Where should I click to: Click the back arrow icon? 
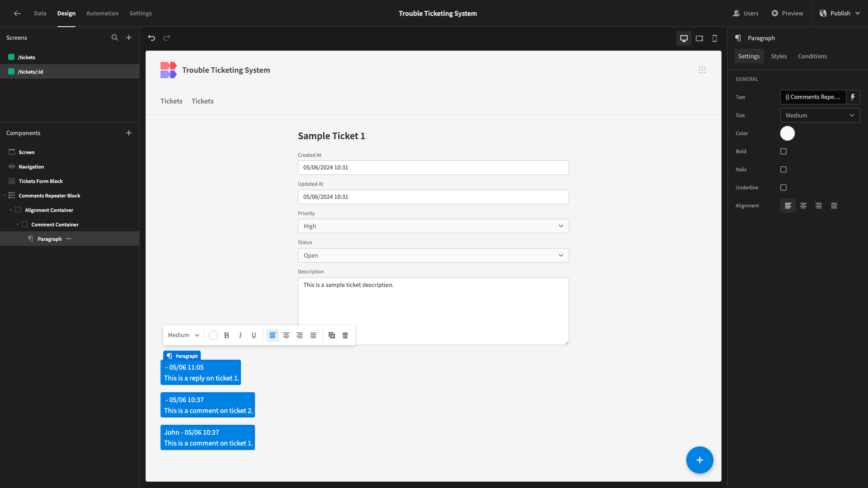tap(17, 14)
